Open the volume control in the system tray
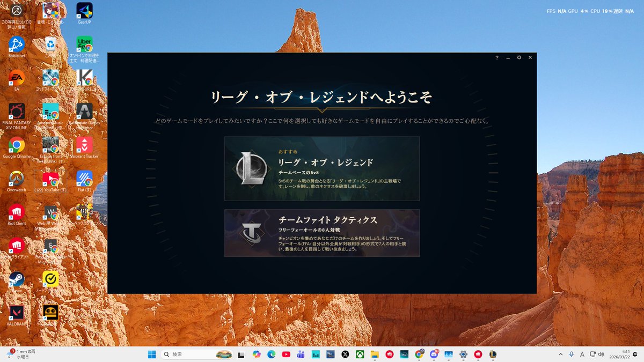Screen dimensions: 644x362 [601, 354]
